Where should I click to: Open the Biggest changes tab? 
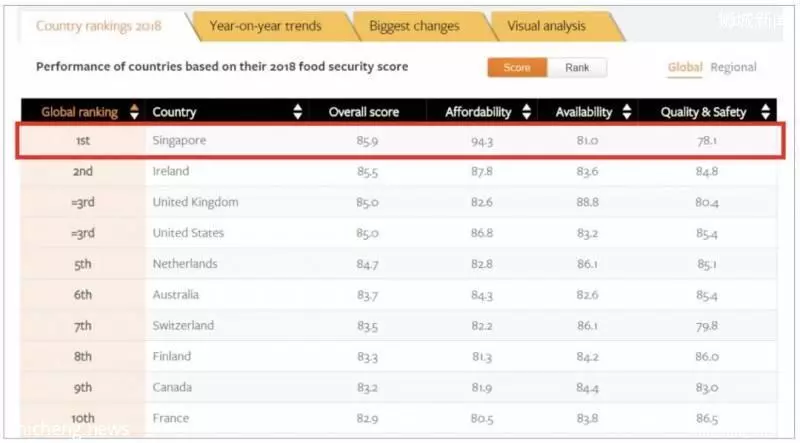tap(414, 26)
